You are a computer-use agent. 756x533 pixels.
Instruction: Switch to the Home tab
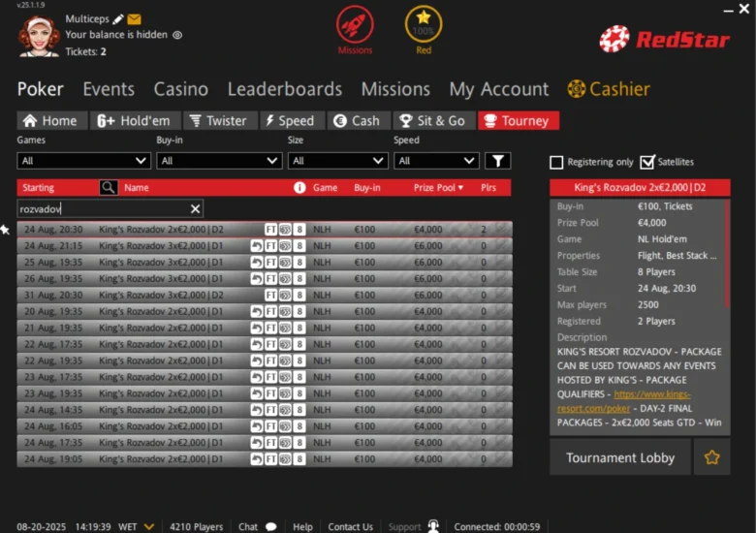tap(52, 120)
